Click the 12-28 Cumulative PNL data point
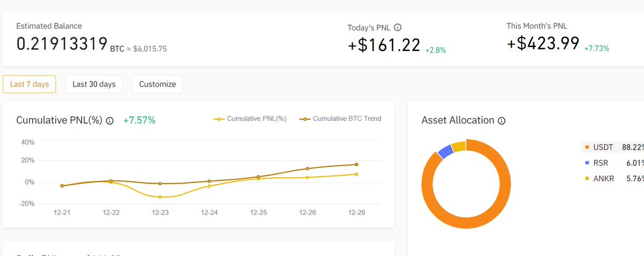The height and width of the screenshot is (256, 644). (356, 174)
